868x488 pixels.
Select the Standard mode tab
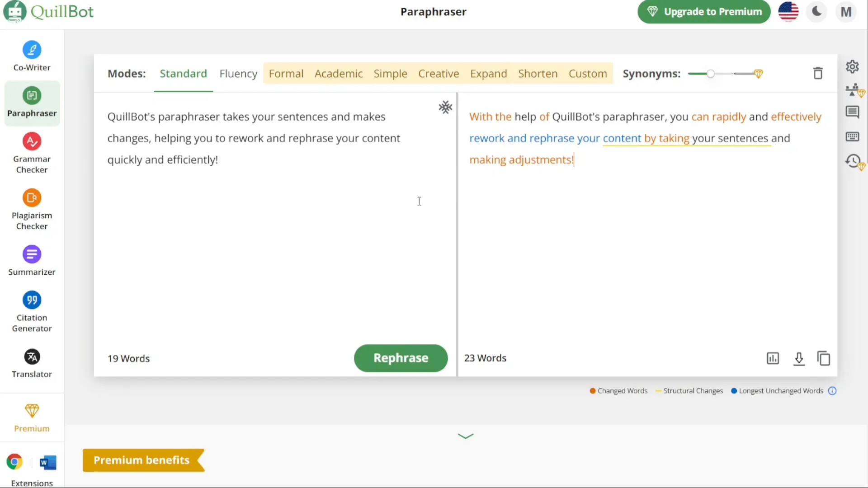(183, 74)
